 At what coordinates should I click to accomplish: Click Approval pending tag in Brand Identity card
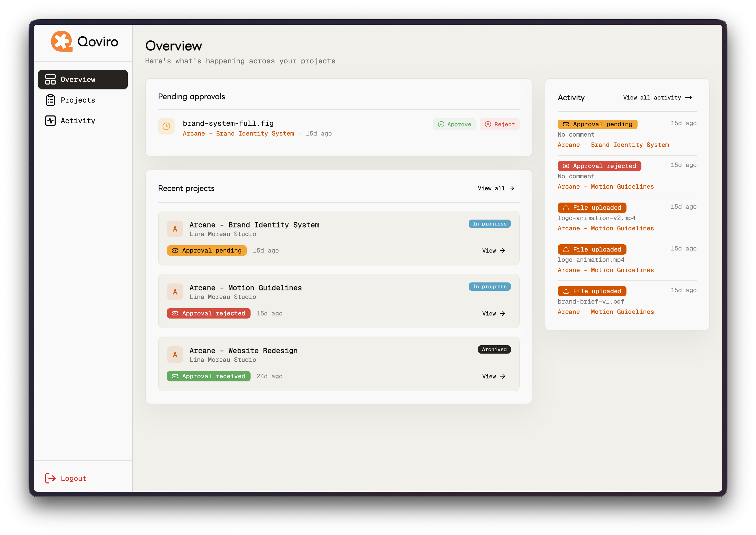pos(207,250)
